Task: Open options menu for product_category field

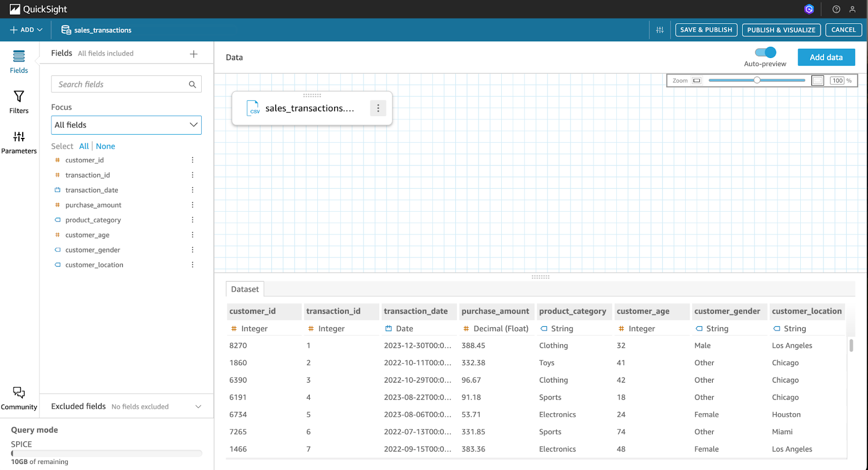Action: pyautogui.click(x=192, y=220)
